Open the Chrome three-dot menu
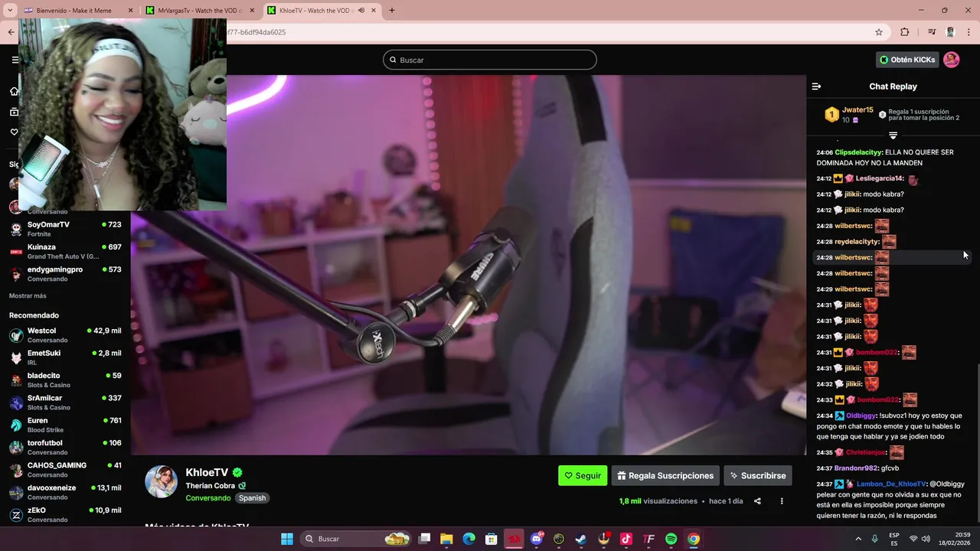This screenshot has height=551, width=980. click(x=969, y=32)
